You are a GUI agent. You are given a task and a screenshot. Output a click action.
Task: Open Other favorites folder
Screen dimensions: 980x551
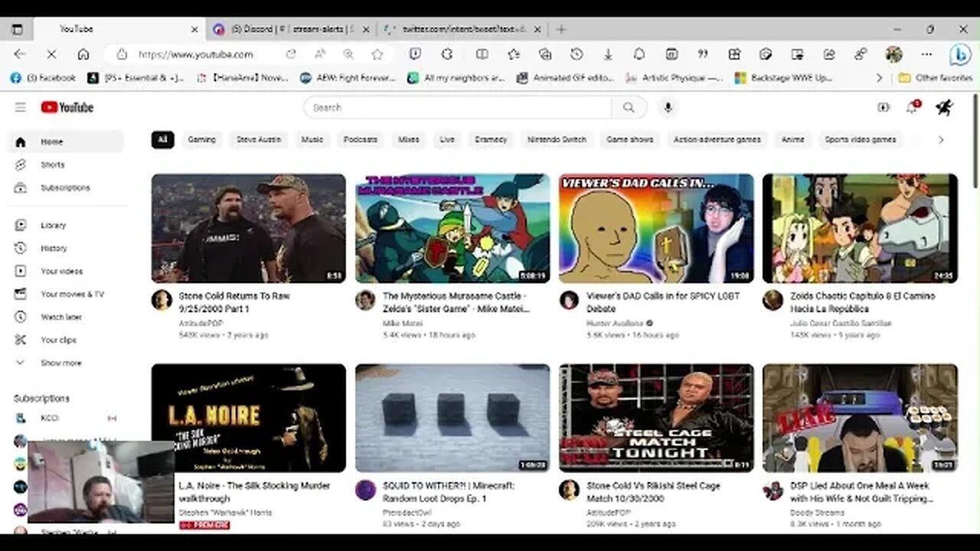(935, 77)
